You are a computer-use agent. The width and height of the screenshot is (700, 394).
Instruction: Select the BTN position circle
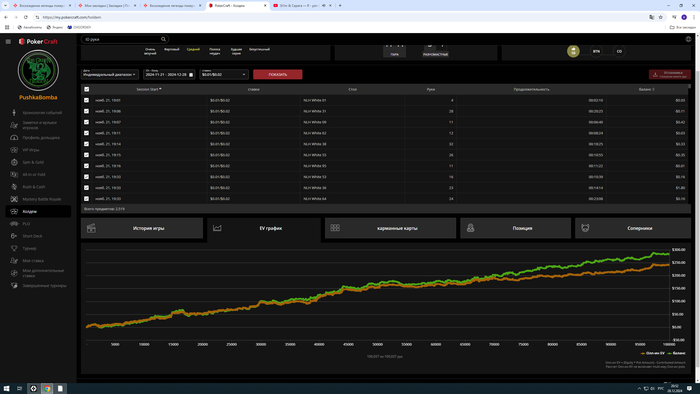point(596,51)
